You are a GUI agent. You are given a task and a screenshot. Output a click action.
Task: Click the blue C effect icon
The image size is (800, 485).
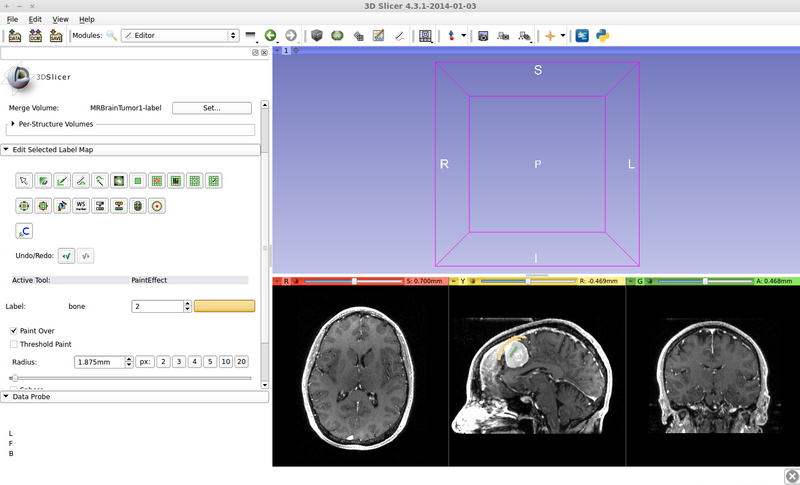pyautogui.click(x=24, y=231)
